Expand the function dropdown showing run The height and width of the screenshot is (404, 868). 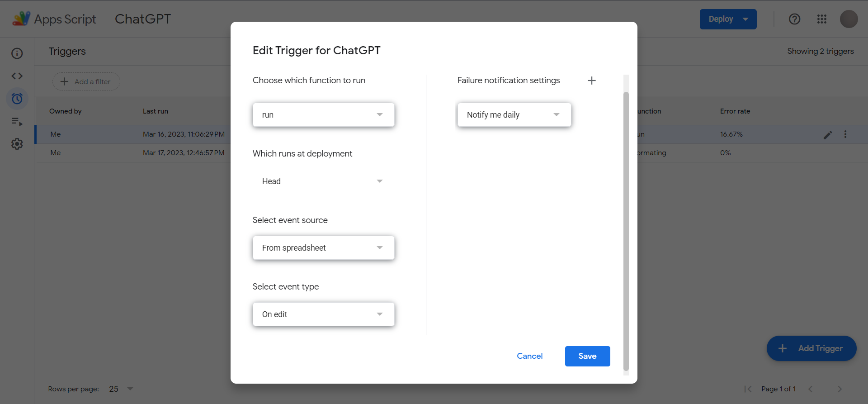click(324, 115)
